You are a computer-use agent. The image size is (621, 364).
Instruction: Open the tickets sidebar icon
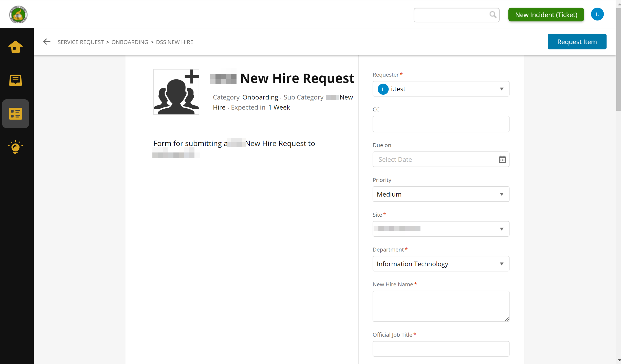pyautogui.click(x=15, y=80)
